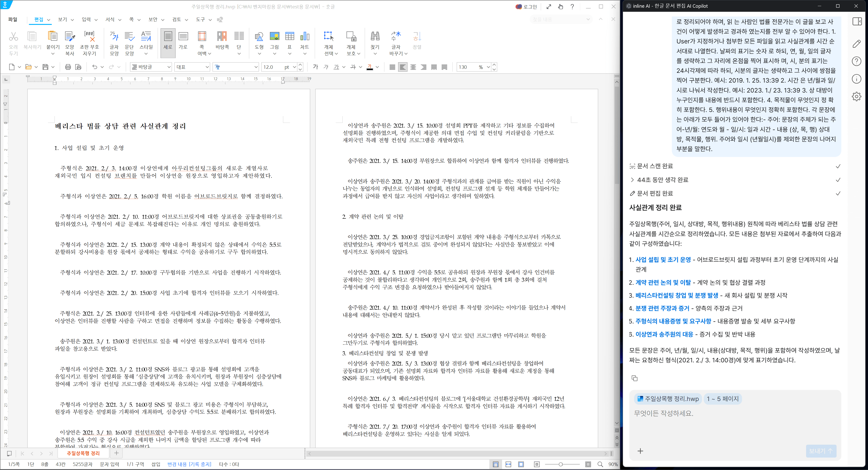Toggle left paragraph alignment
Image resolution: width=868 pixels, height=470 pixels.
click(402, 67)
